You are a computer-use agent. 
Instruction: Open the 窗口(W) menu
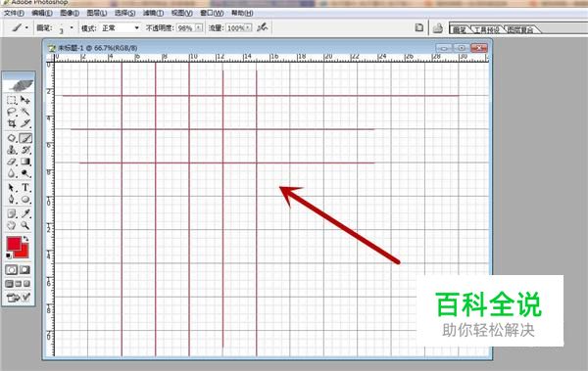tap(212, 13)
